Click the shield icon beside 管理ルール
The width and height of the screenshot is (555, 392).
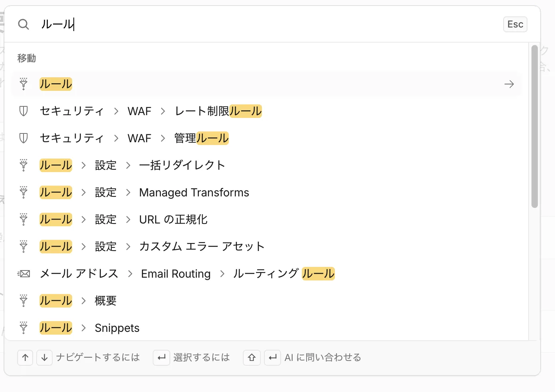[x=24, y=138]
